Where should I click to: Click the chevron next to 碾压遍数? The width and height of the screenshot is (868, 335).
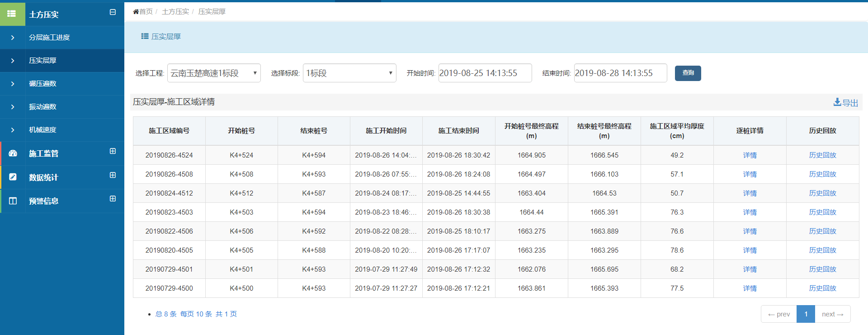(x=13, y=84)
